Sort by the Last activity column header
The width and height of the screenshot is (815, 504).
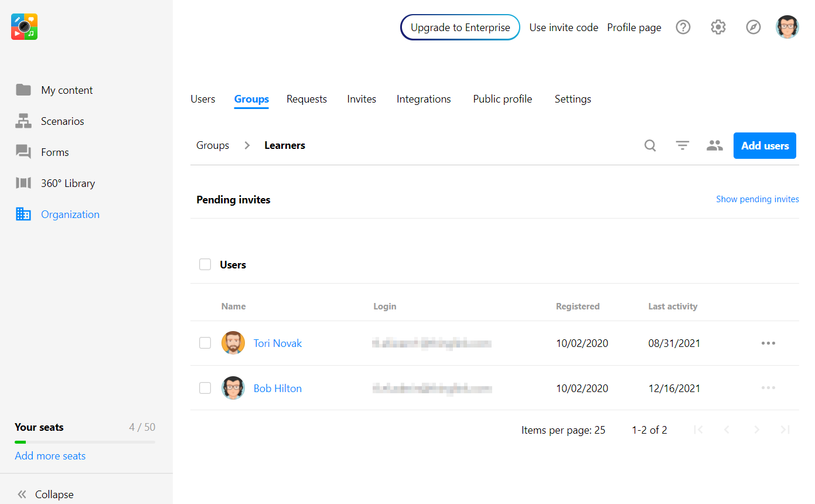point(673,306)
